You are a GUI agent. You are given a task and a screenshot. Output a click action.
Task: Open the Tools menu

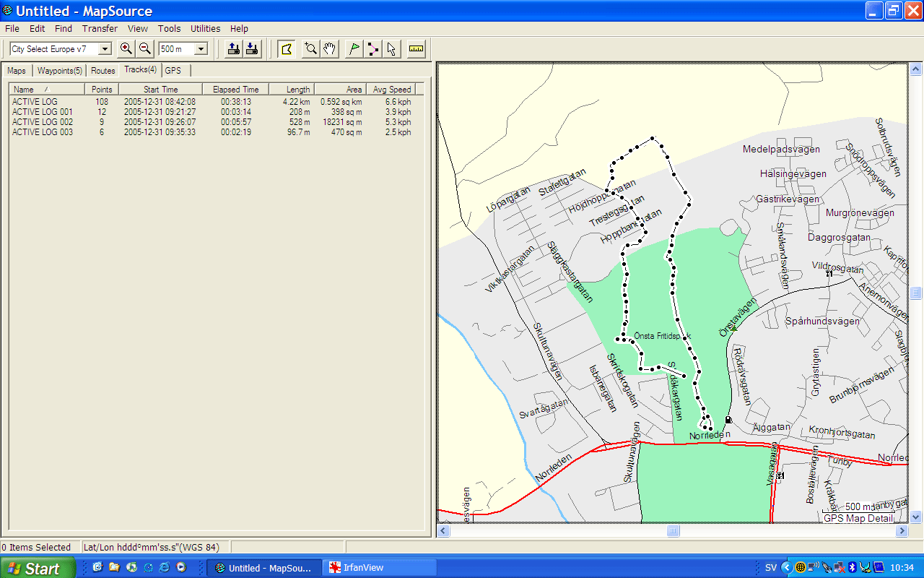(170, 29)
